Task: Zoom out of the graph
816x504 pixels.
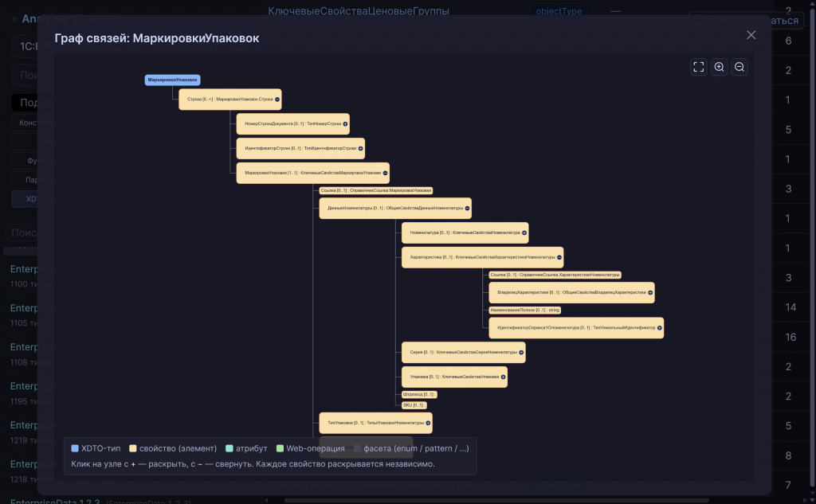Action: [x=739, y=67]
